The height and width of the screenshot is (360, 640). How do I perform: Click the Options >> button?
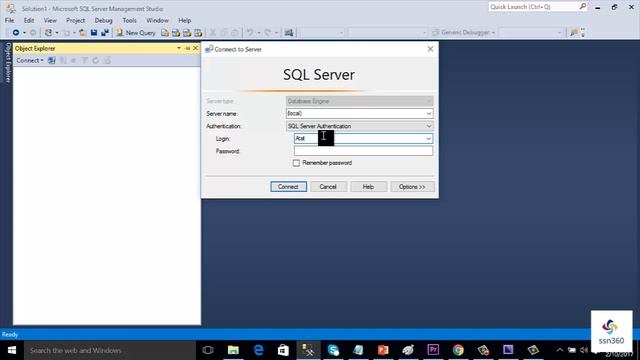coord(412,187)
